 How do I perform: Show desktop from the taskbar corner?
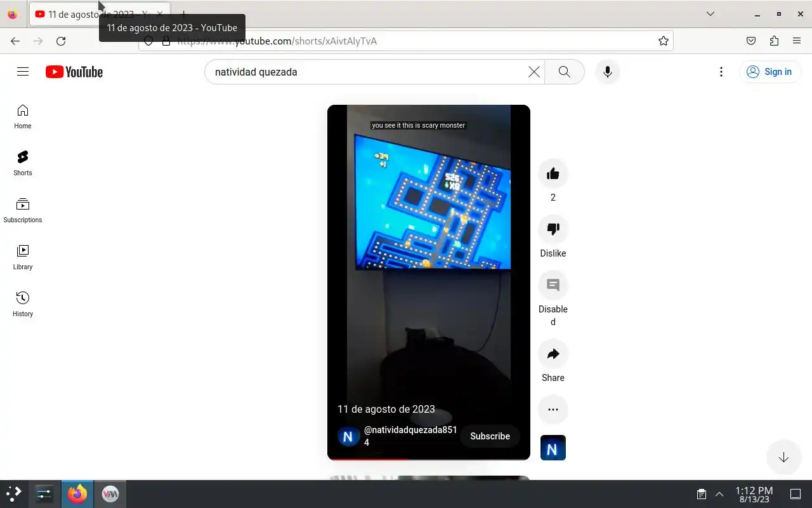796,494
